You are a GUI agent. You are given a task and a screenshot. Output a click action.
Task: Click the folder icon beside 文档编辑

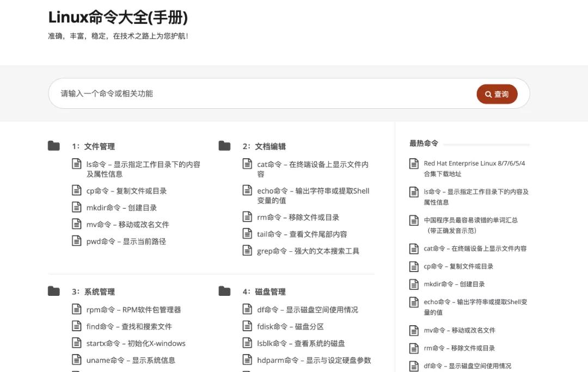pos(224,146)
